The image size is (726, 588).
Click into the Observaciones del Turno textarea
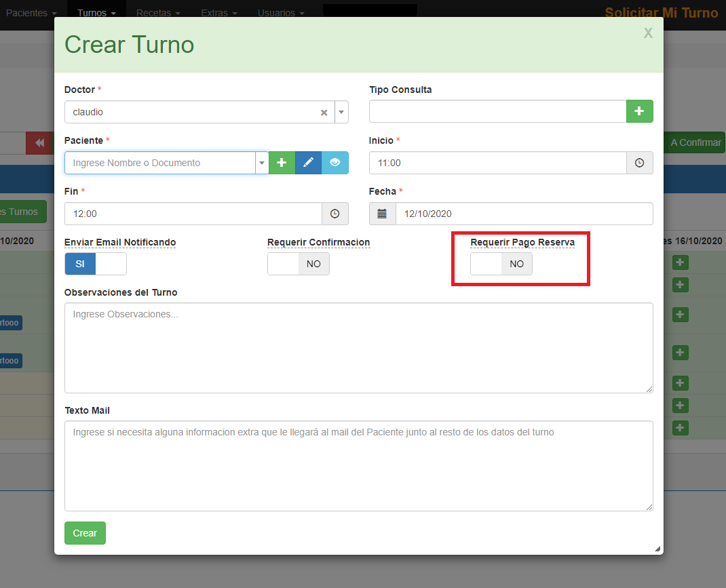[358, 347]
